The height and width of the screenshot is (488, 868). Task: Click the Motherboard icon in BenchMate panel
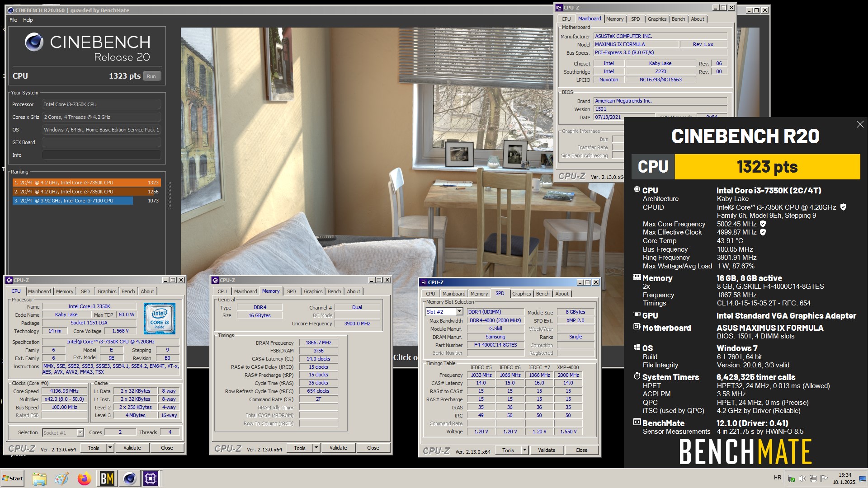point(637,327)
